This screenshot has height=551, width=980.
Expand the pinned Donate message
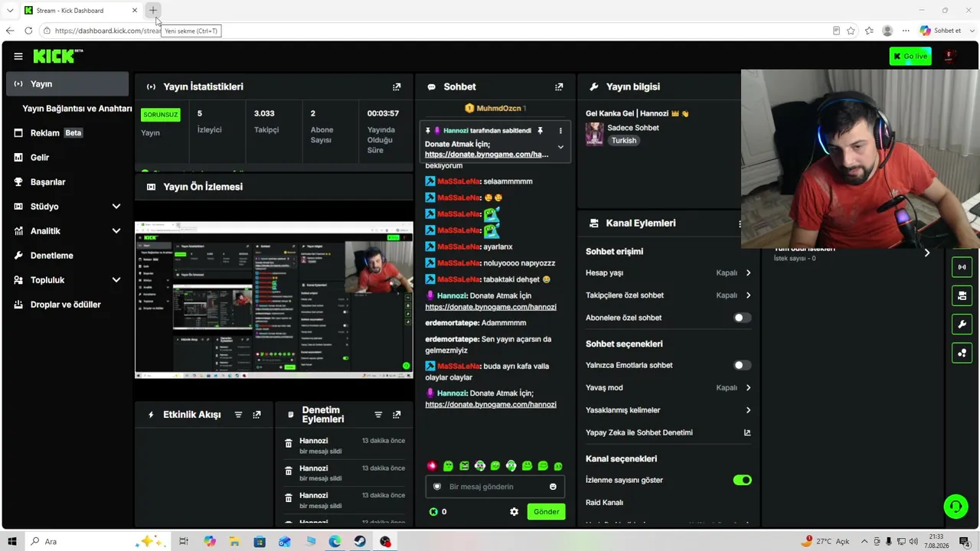560,148
